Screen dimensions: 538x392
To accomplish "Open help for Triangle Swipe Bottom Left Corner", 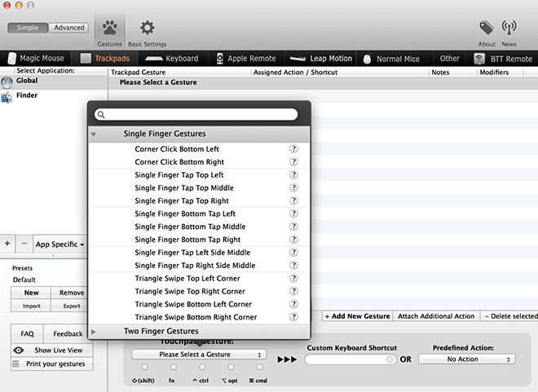I will 293,304.
